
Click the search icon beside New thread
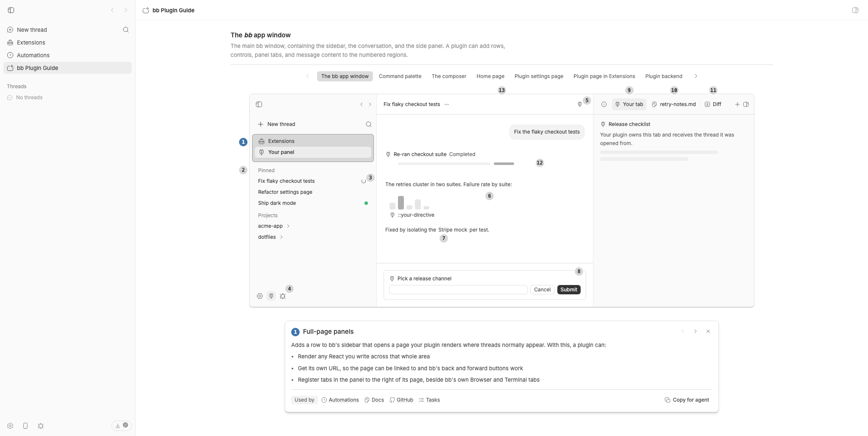tap(126, 30)
